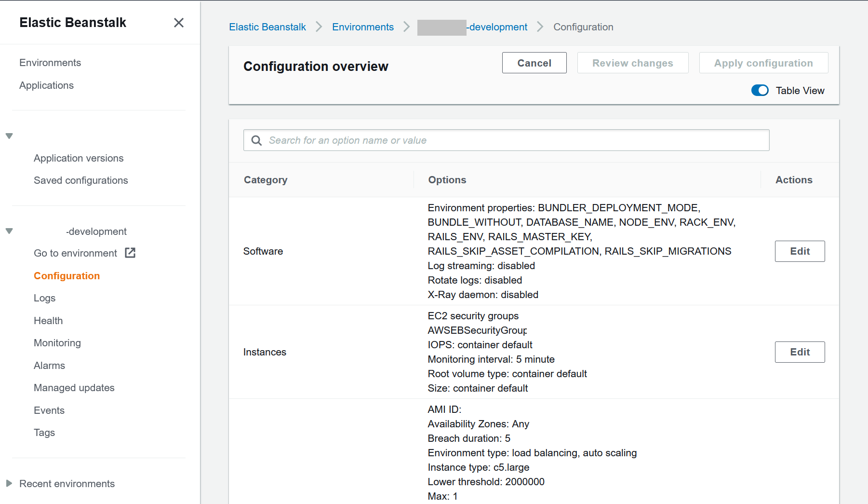The height and width of the screenshot is (504, 868).
Task: Click the magnifier icon in the search box
Action: click(x=256, y=140)
